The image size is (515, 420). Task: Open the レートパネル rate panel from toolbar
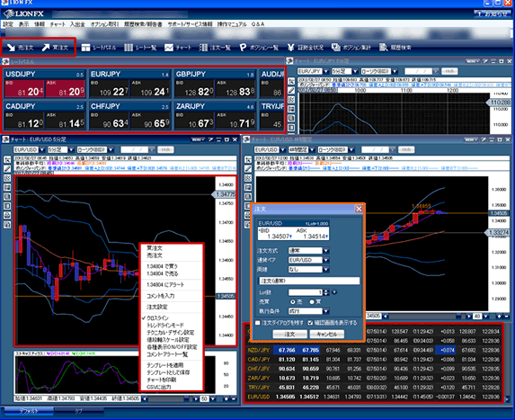(99, 48)
